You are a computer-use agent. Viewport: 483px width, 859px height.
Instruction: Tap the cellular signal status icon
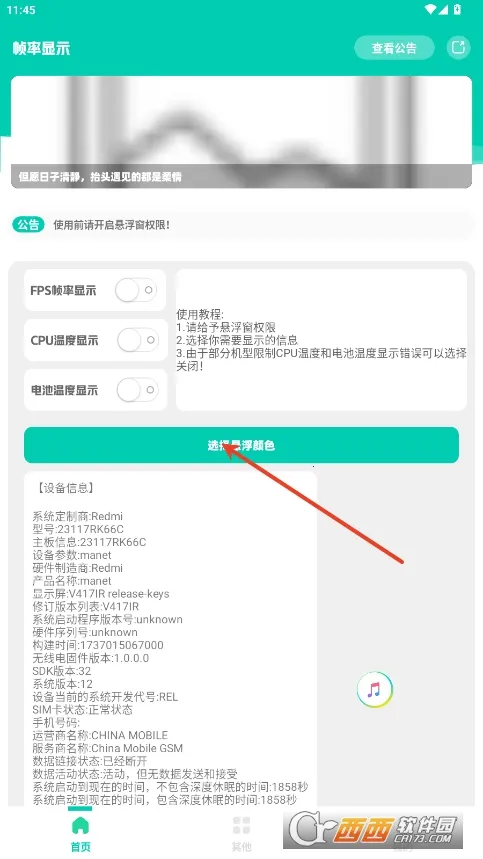click(x=444, y=9)
